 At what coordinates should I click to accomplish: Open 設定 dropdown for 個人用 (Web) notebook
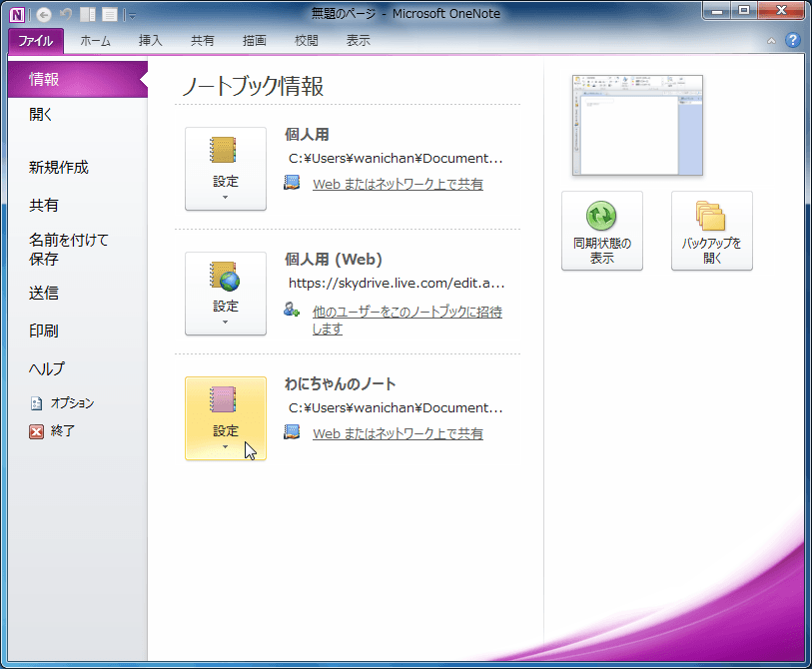point(226,294)
